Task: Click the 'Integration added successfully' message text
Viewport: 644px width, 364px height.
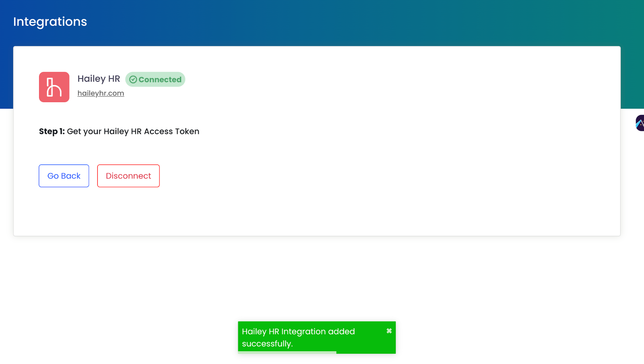Action: click(298, 337)
